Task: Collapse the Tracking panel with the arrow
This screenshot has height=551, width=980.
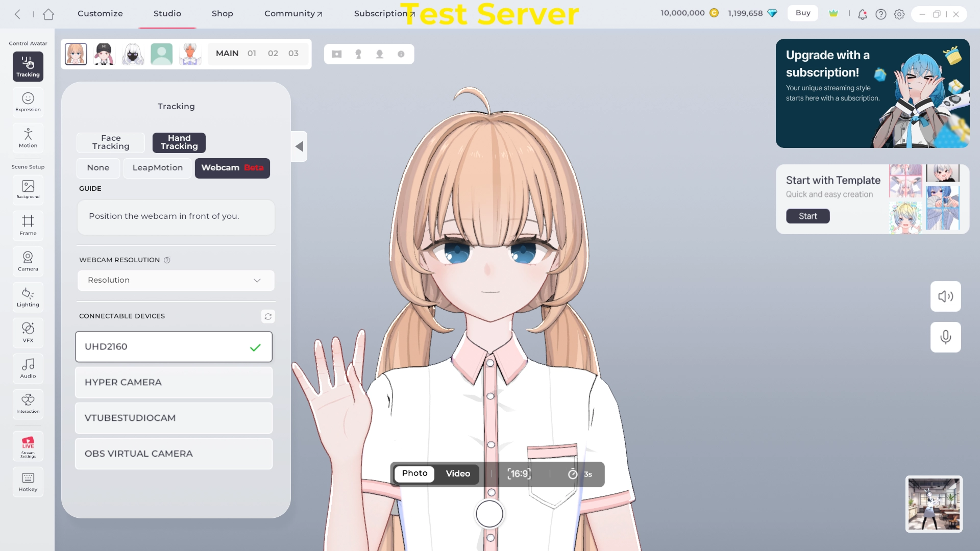Action: pos(299,146)
